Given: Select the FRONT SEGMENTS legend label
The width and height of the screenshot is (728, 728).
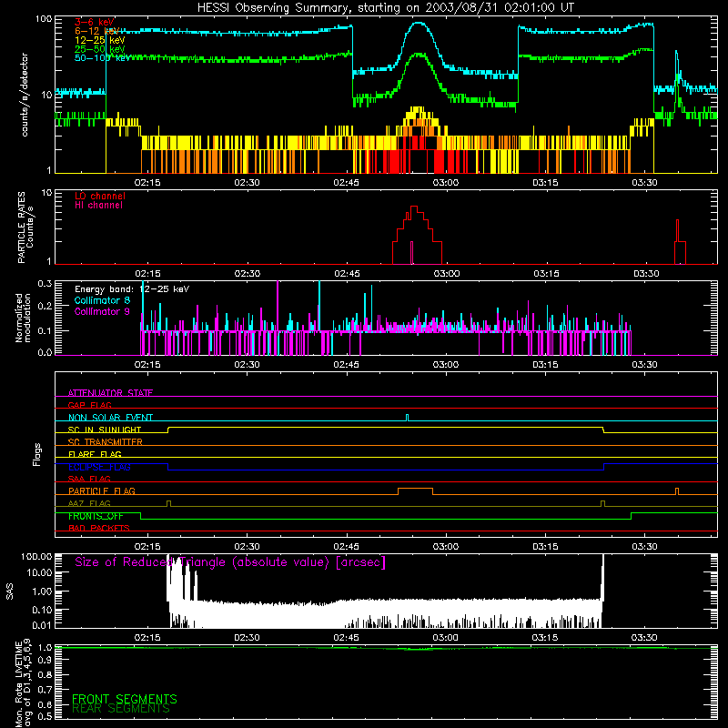Looking at the screenshot, I should pos(125,699).
